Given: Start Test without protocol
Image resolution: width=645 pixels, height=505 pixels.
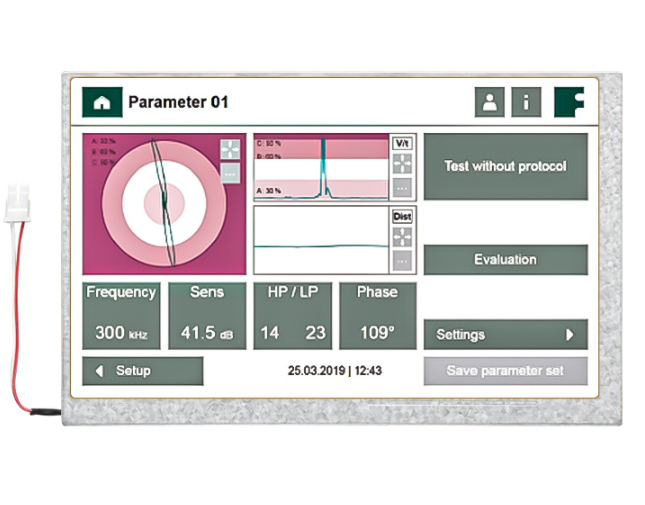Looking at the screenshot, I should (x=506, y=167).
